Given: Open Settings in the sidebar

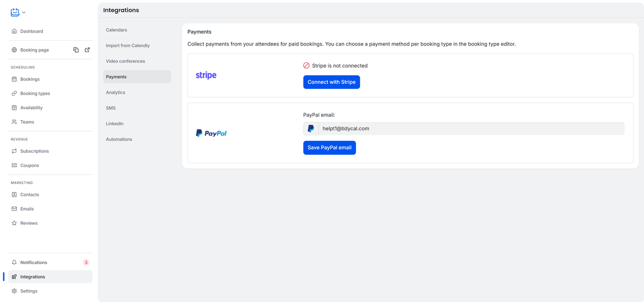Looking at the screenshot, I should 50,291.
